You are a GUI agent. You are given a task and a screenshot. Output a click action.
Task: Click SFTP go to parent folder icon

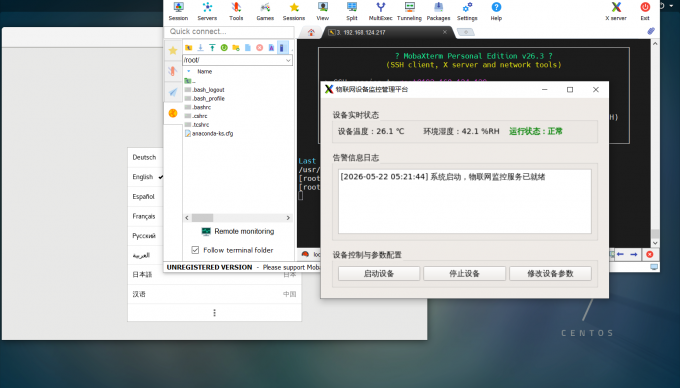[x=188, y=48]
